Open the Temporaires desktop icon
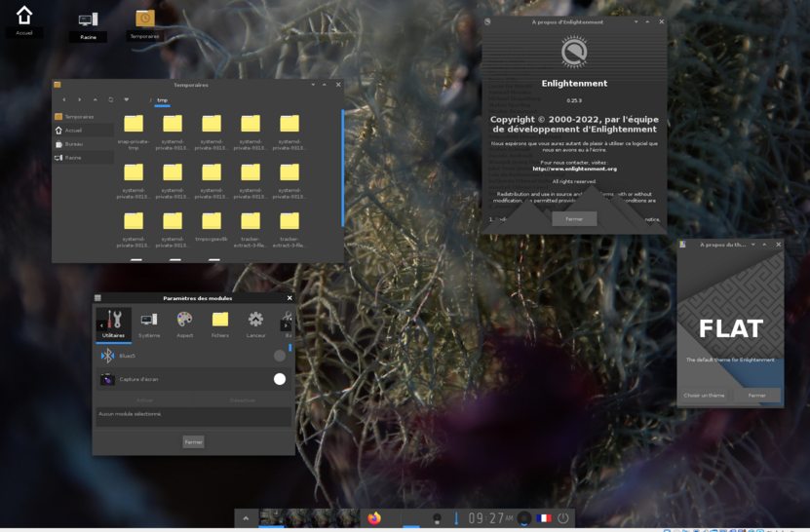810x532 pixels. point(145,24)
